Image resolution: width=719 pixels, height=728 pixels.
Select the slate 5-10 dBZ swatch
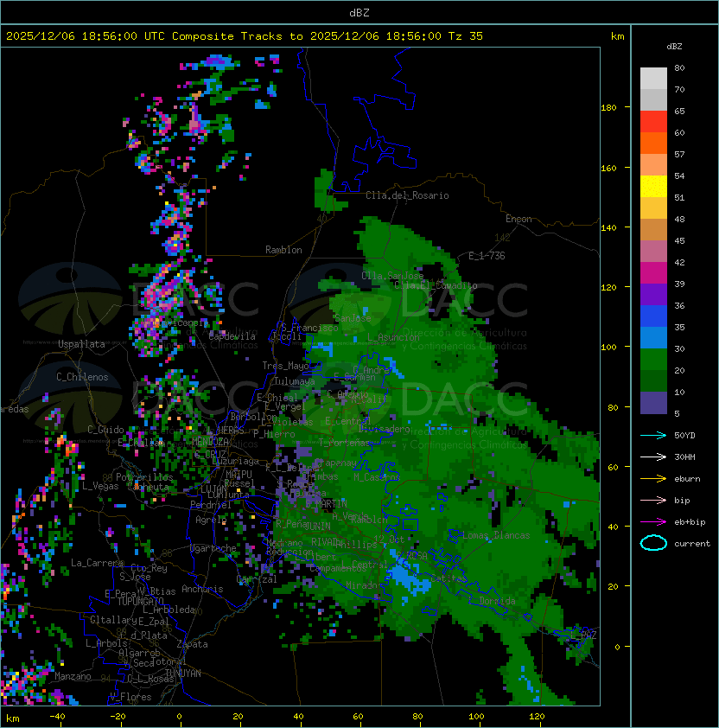tap(653, 403)
